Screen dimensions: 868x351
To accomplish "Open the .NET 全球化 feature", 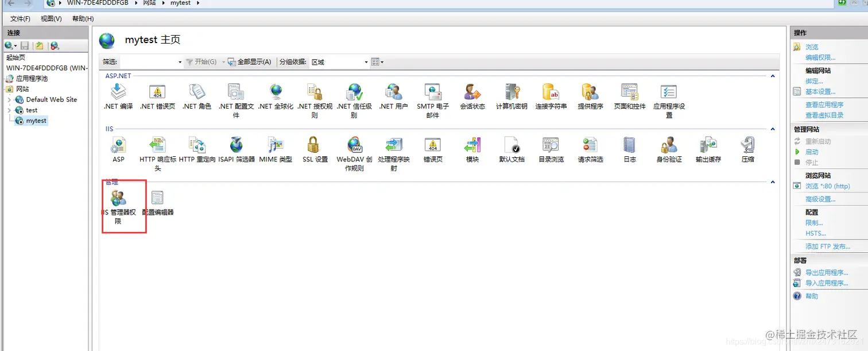I will [x=276, y=97].
